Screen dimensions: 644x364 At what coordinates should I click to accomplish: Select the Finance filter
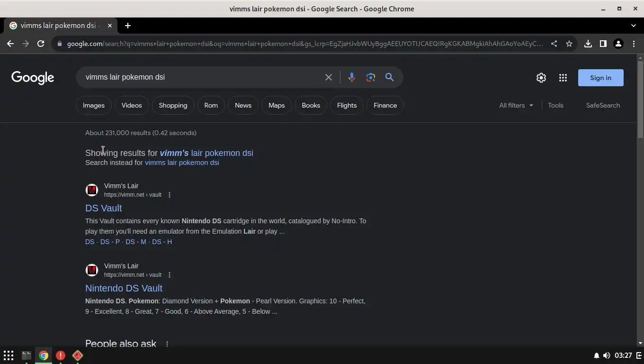(385, 105)
